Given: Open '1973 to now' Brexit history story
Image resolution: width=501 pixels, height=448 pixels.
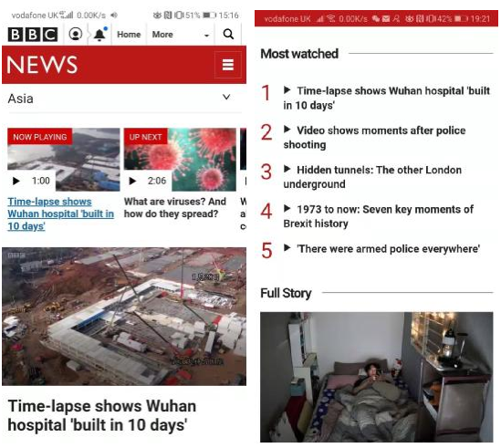Looking at the screenshot, I should [x=379, y=216].
